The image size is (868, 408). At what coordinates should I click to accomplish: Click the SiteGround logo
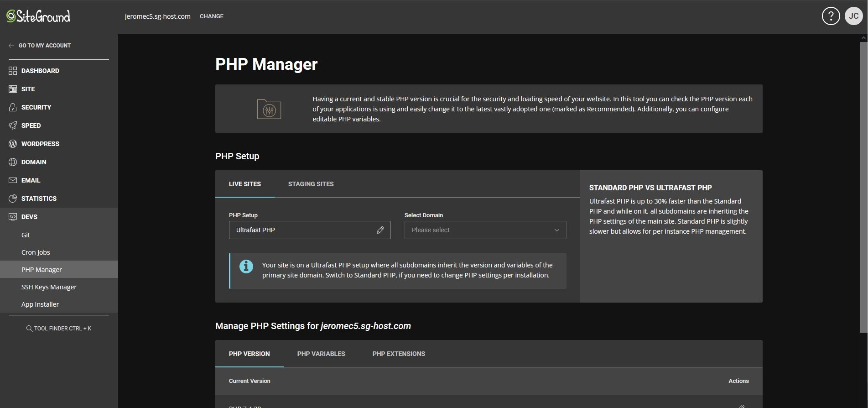click(38, 16)
